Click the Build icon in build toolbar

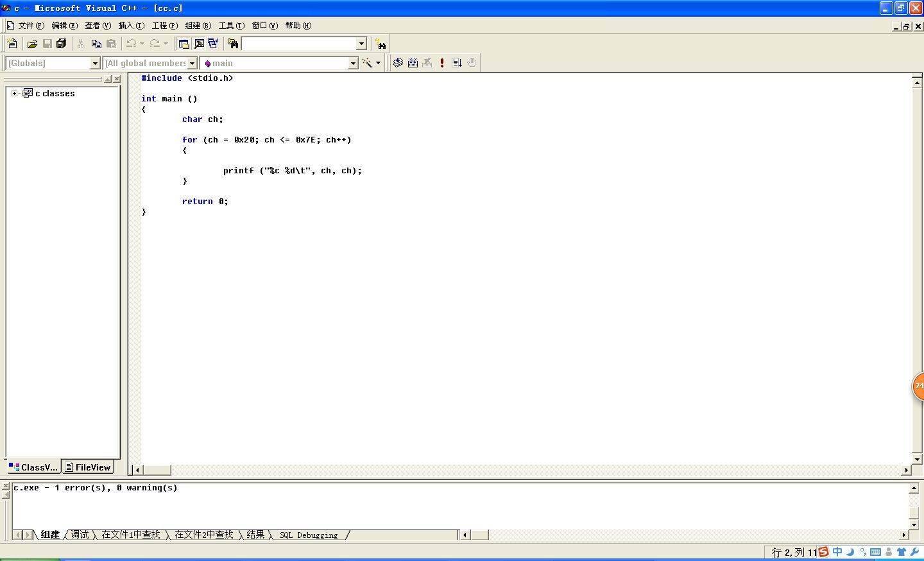tap(413, 63)
